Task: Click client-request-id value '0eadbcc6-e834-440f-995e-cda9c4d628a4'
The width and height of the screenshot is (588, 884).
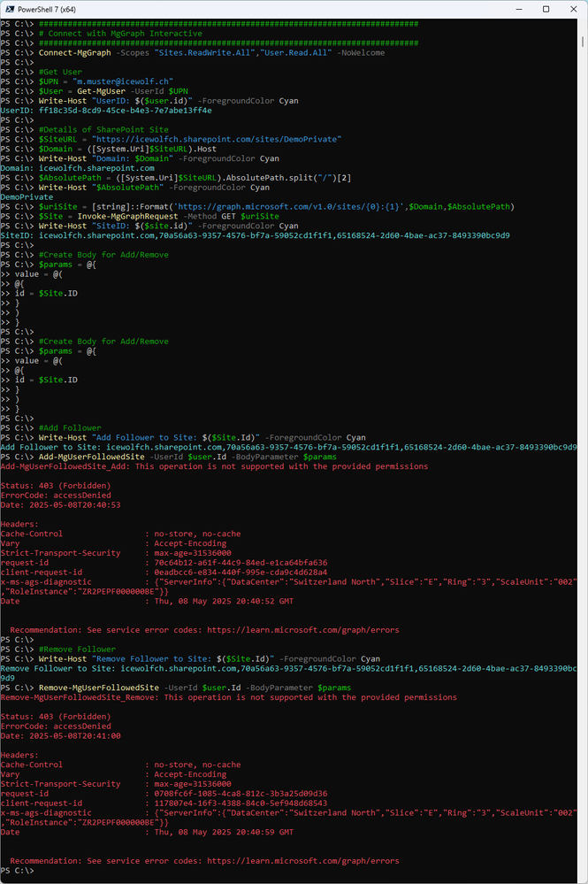Action: 241,573
